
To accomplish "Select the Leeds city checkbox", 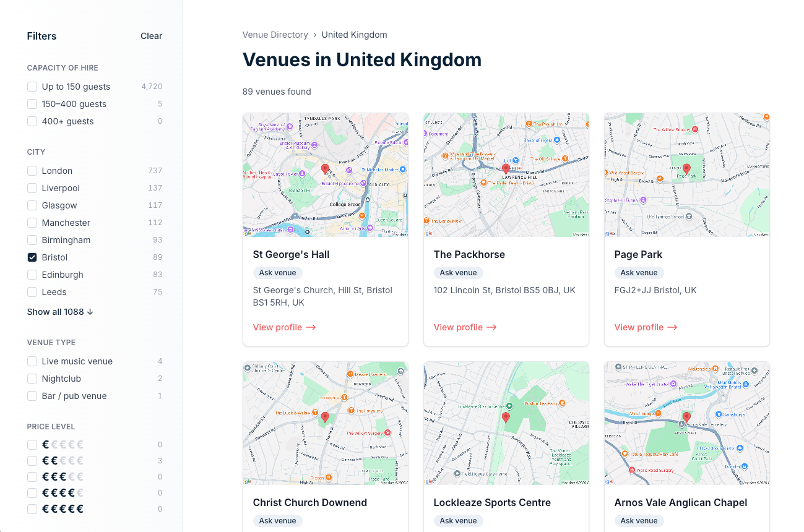I will tap(32, 292).
